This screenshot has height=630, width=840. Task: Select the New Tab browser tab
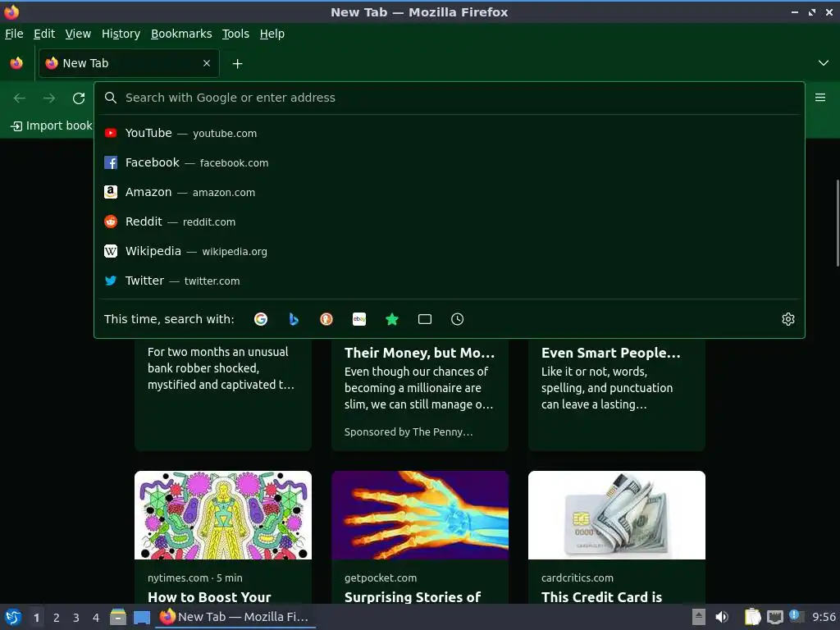(129, 63)
